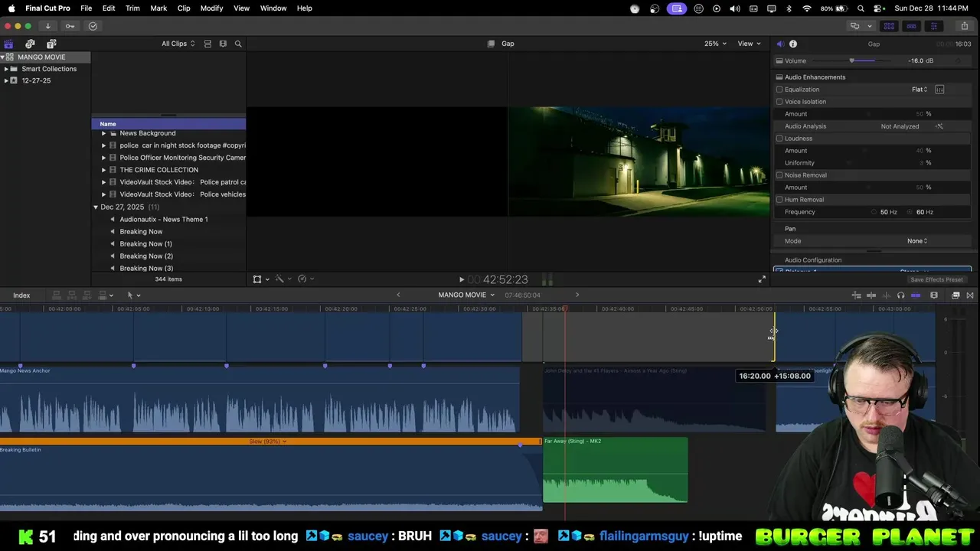Viewport: 980px width, 551px height.
Task: Open the Effects browser icon
Action: (x=955, y=295)
